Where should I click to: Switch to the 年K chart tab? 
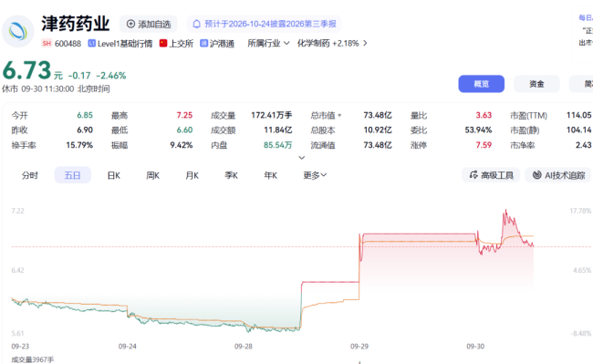click(x=270, y=175)
